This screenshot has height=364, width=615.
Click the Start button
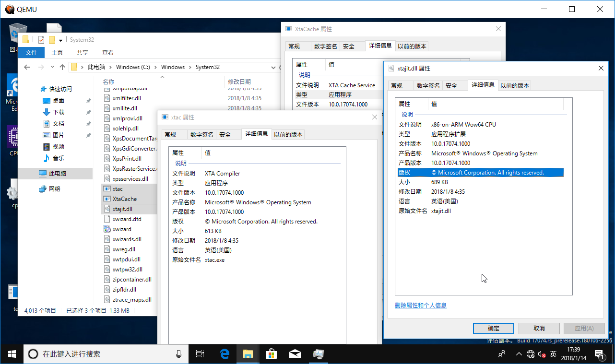pos(12,353)
